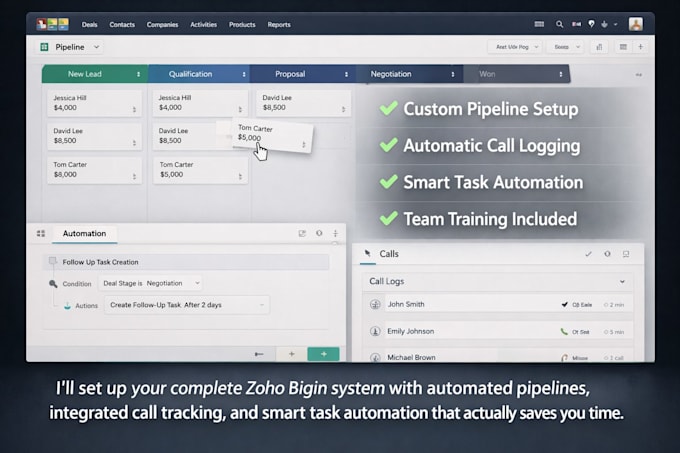Open Tom Carter $8,000 card

pos(95,170)
